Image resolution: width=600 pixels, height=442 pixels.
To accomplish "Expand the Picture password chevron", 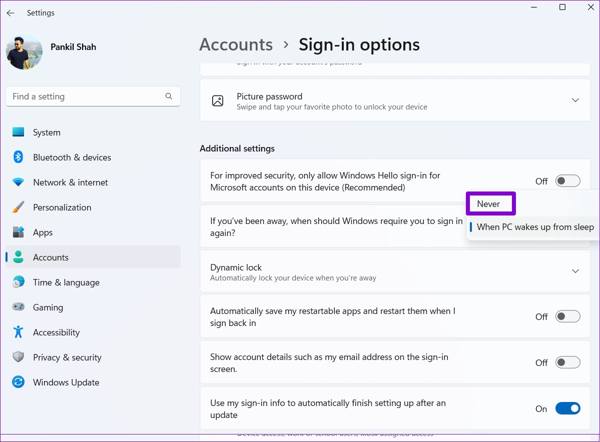I will (x=575, y=100).
